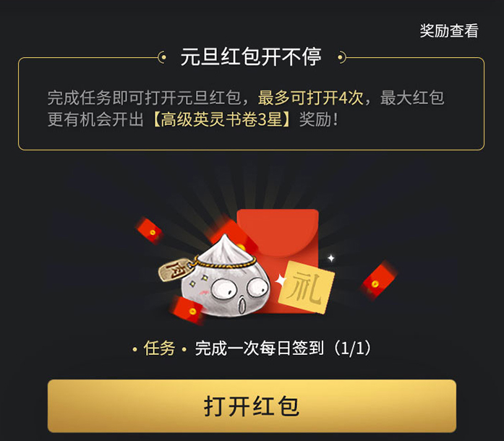
Task: Click the white sparkle beside the envelope
Action: click(x=330, y=258)
